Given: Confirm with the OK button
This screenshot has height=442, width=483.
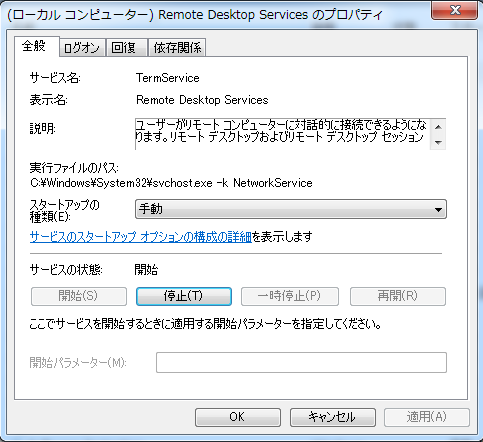Looking at the screenshot, I should [238, 417].
